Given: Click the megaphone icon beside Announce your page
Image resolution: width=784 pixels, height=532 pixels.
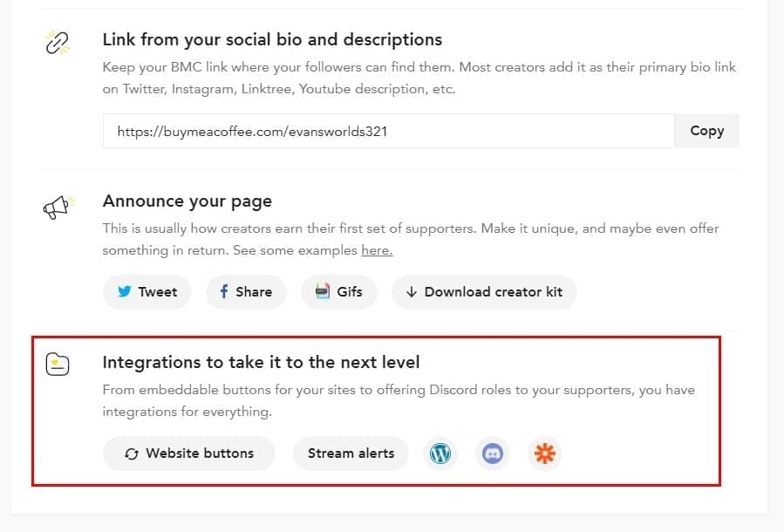Looking at the screenshot, I should pos(58,207).
